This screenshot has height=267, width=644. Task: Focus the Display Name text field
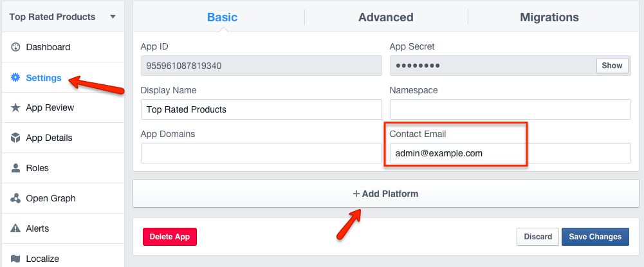click(261, 109)
